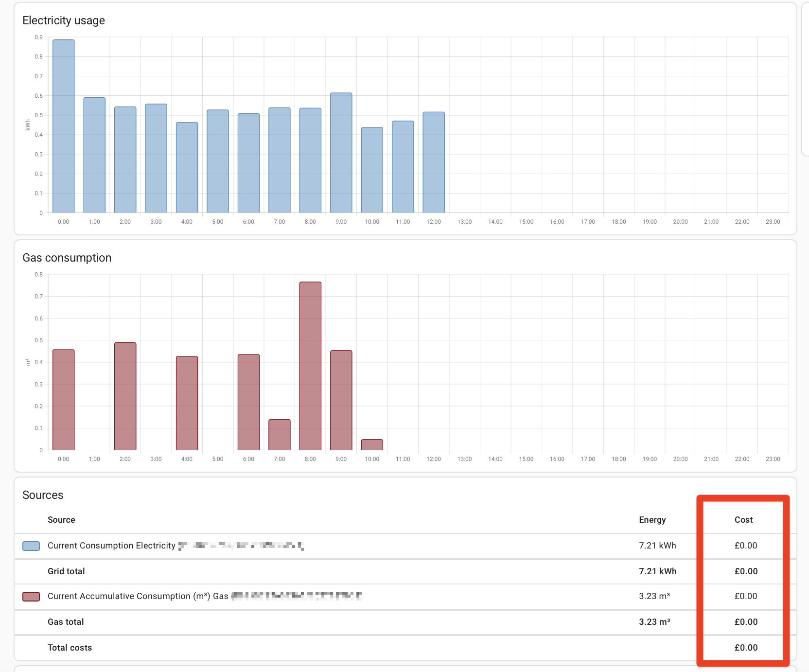Select the 12:00 electricity usage bar
Viewport: 809px width, 672px height.
tap(434, 162)
